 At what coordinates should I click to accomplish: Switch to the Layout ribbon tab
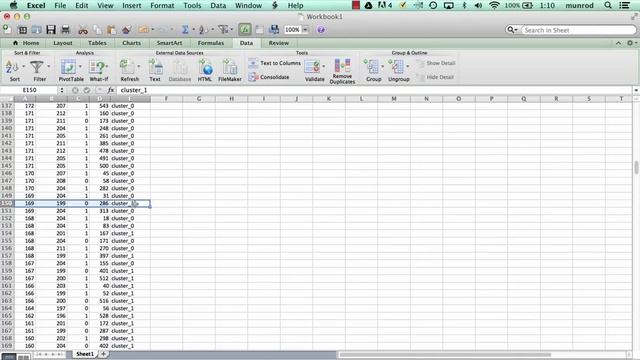click(62, 43)
